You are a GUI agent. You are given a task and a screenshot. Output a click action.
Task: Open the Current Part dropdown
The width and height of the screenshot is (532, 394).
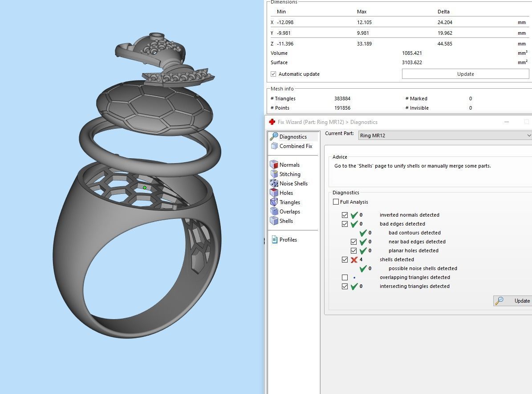[x=445, y=135]
